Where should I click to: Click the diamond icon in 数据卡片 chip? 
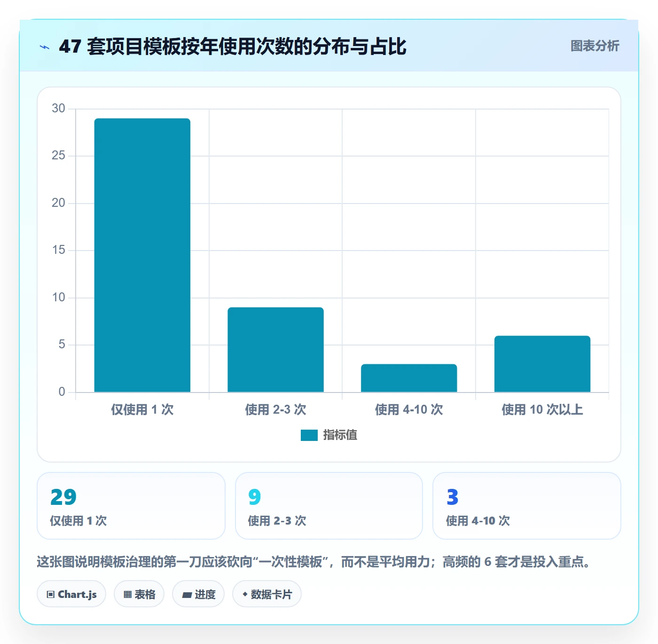245,594
